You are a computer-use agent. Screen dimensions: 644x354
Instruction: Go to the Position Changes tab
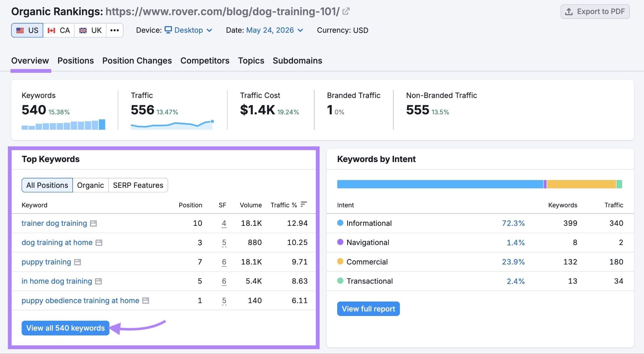[137, 60]
